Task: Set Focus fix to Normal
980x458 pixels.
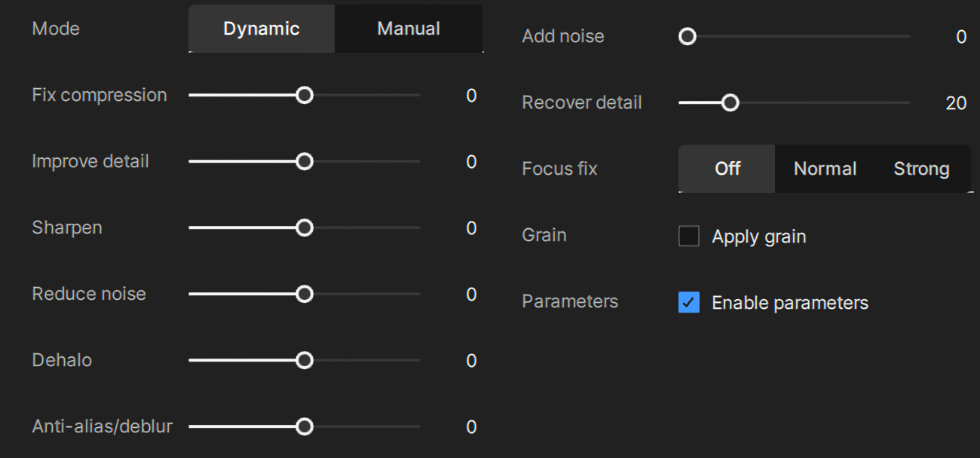Action: click(x=825, y=169)
